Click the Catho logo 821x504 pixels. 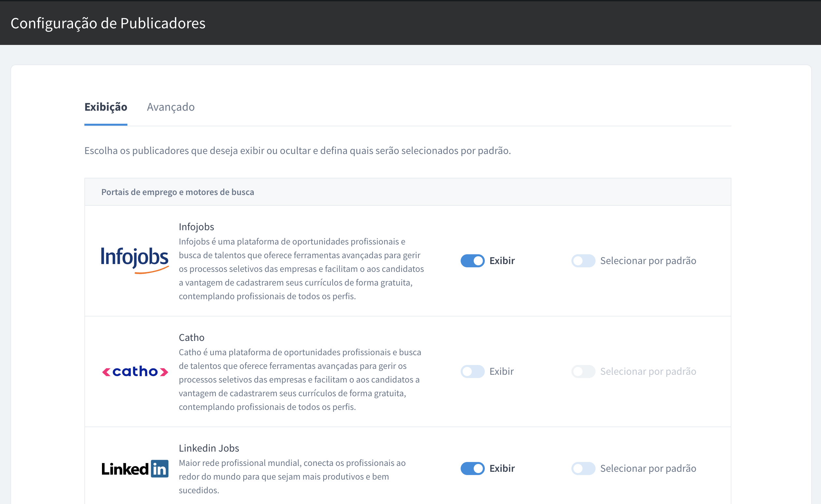coord(135,371)
